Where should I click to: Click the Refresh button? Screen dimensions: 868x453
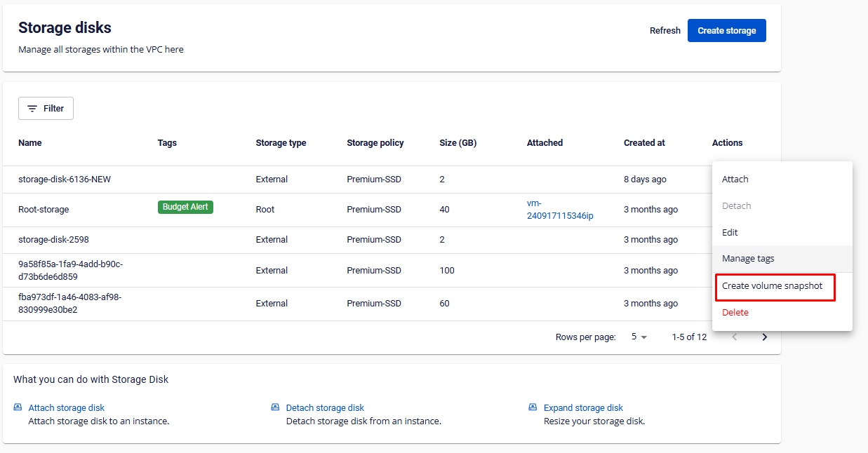665,31
